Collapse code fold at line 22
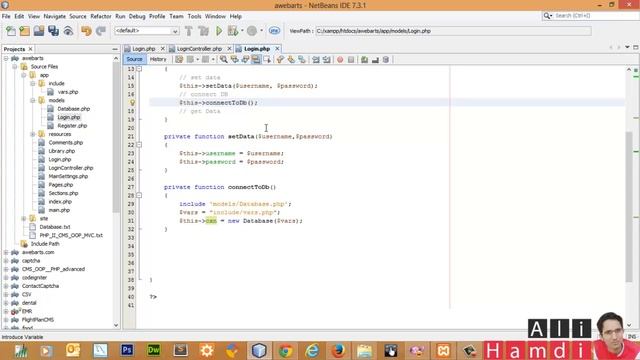 (139, 145)
